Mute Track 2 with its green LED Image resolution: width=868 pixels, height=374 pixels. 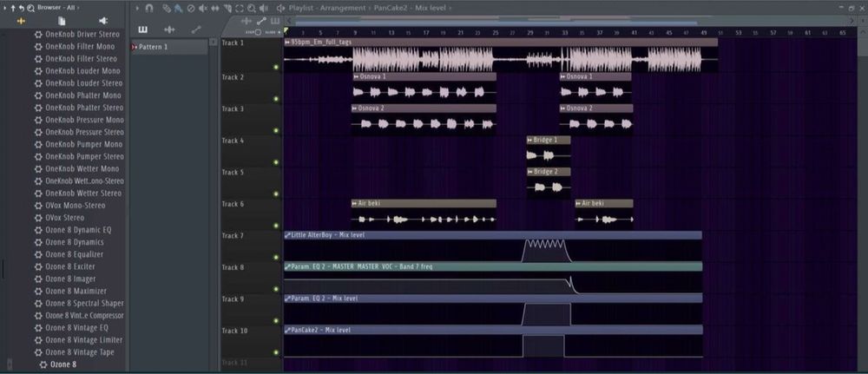point(276,99)
